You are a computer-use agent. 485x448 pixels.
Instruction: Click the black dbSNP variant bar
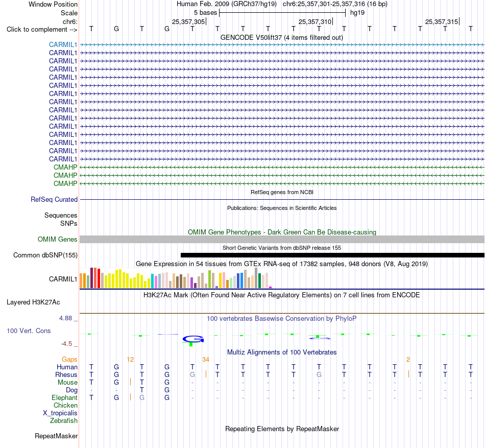[332, 255]
